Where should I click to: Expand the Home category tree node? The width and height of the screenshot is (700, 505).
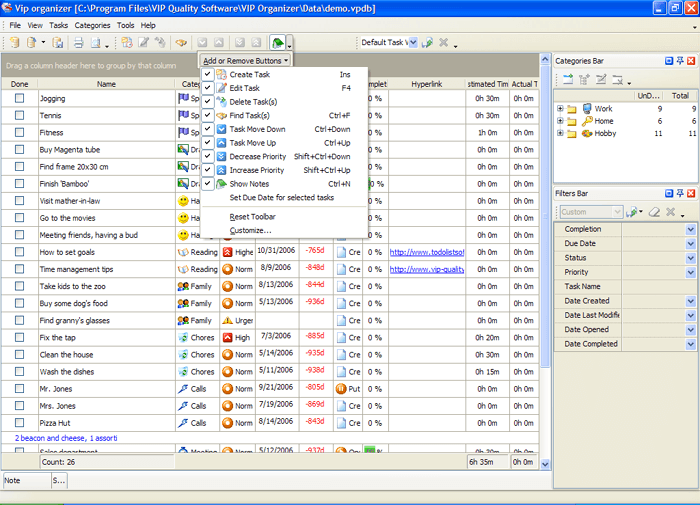click(x=560, y=121)
